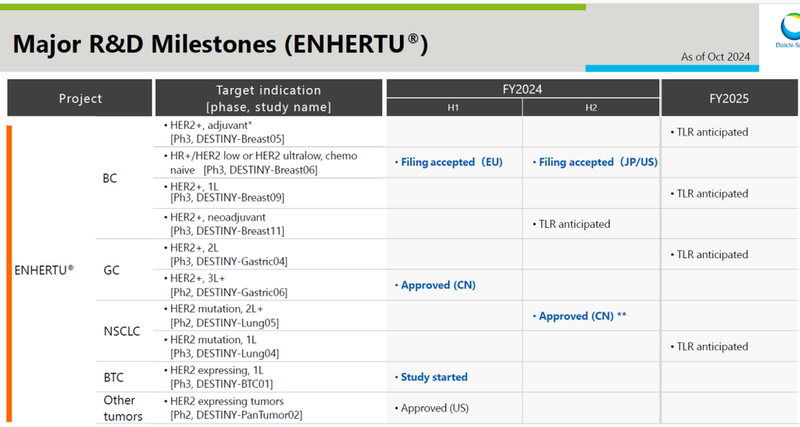Image resolution: width=800 pixels, height=427 pixels.
Task: Select the Target indication column header
Action: point(268,99)
